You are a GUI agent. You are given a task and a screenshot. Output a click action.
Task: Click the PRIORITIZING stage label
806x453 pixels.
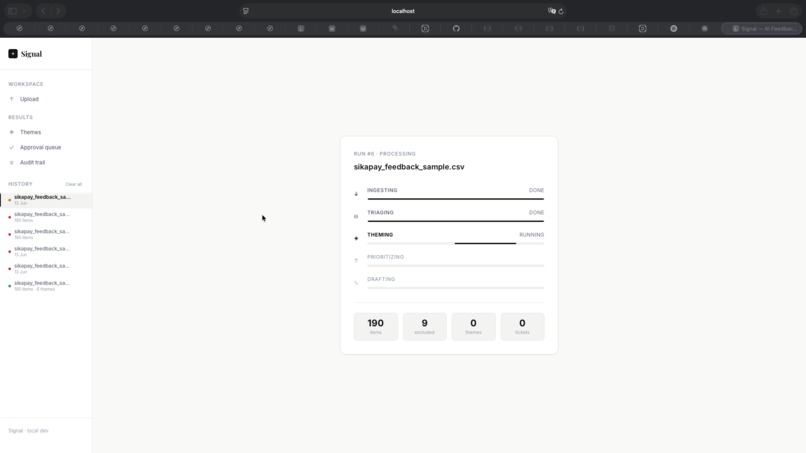[386, 257]
